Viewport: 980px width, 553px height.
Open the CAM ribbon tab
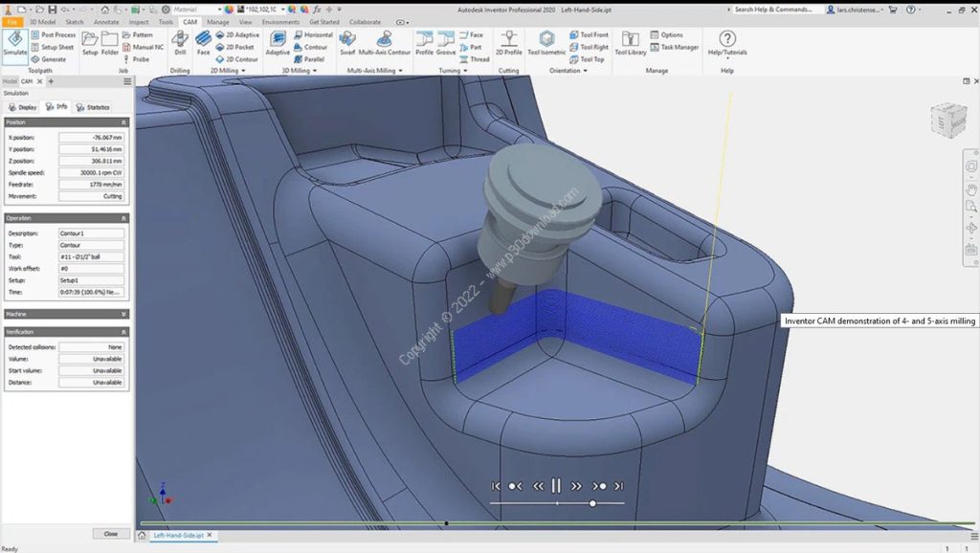tap(188, 21)
